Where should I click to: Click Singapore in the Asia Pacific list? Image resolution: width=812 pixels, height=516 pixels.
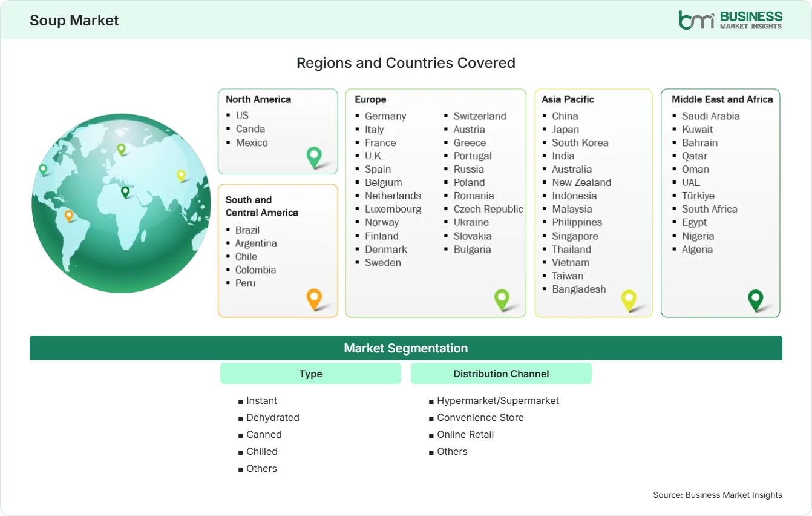click(x=575, y=236)
